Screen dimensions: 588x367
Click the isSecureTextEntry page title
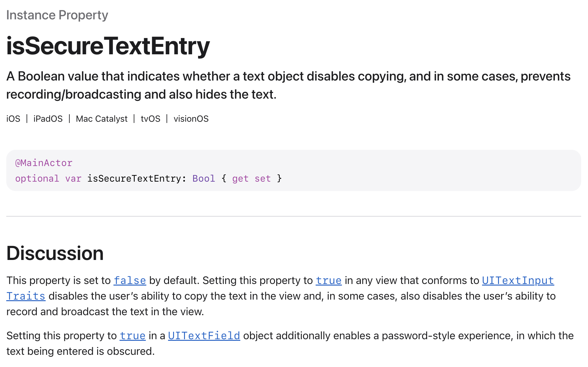[x=108, y=46]
